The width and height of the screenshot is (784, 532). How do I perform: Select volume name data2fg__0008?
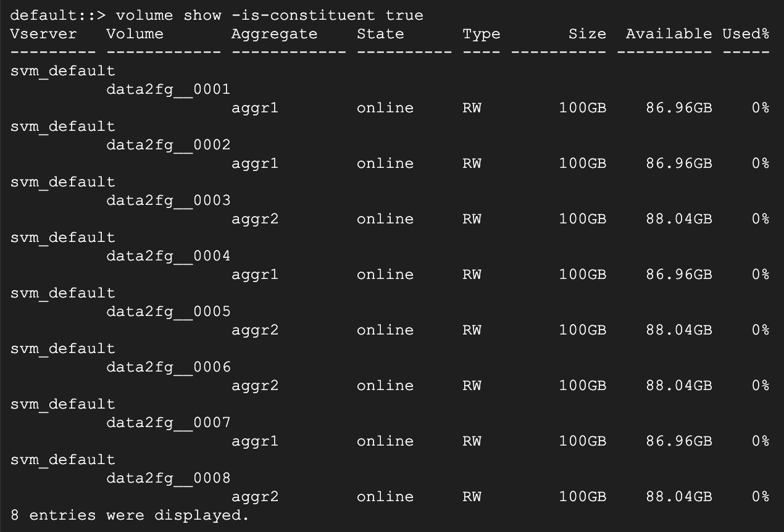168,478
